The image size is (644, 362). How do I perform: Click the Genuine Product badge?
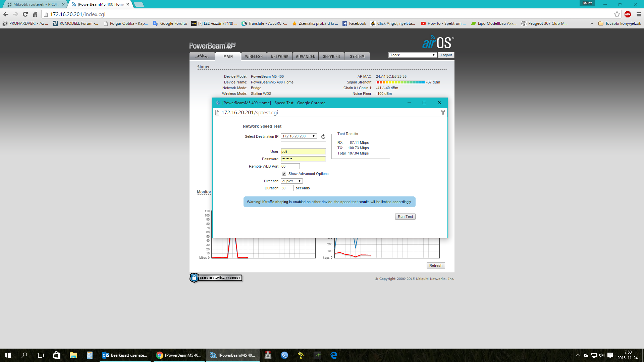[216, 278]
